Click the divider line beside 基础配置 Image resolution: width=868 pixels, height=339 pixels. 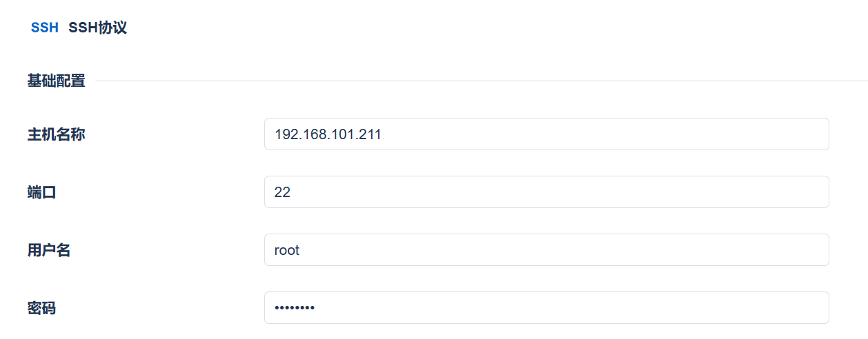point(482,81)
